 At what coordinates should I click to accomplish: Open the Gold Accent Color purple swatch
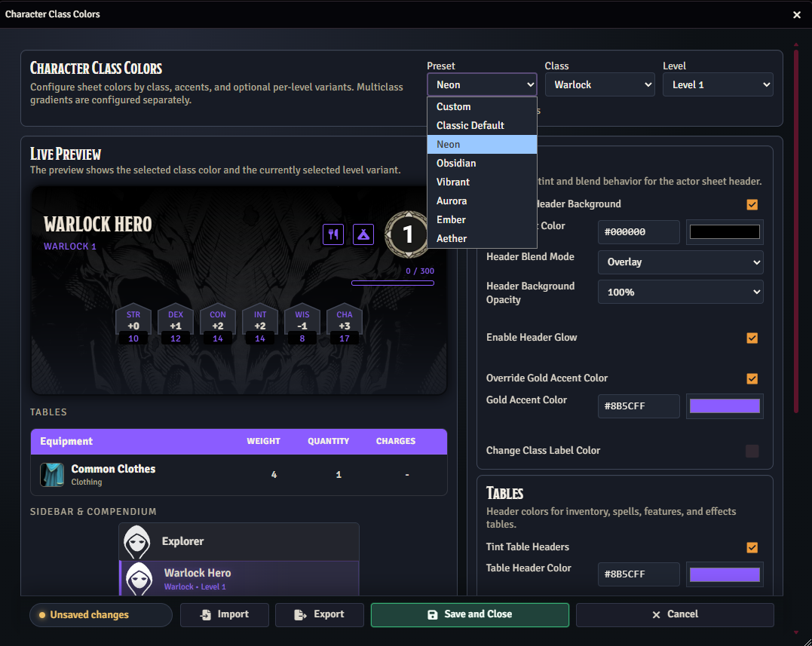tap(725, 406)
